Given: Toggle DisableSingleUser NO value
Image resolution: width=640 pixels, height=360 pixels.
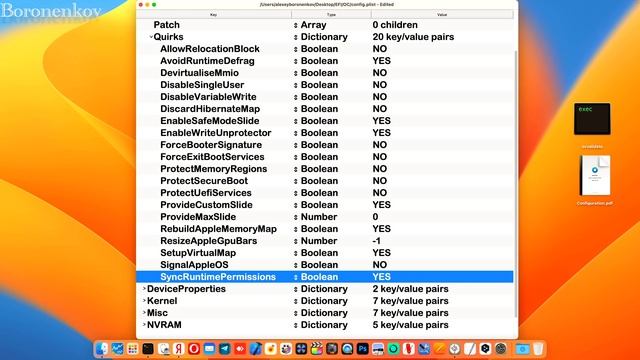Looking at the screenshot, I should [380, 85].
